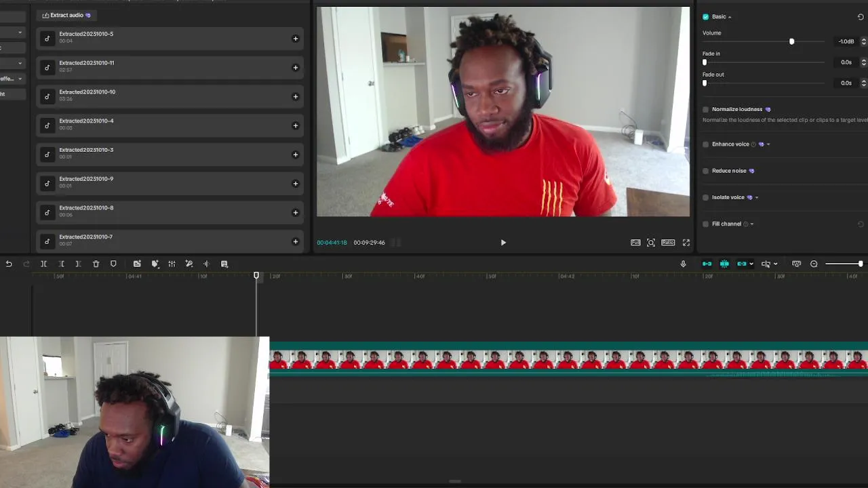Add Extracted20251010-5 to timeline
The image size is (868, 488).
295,39
